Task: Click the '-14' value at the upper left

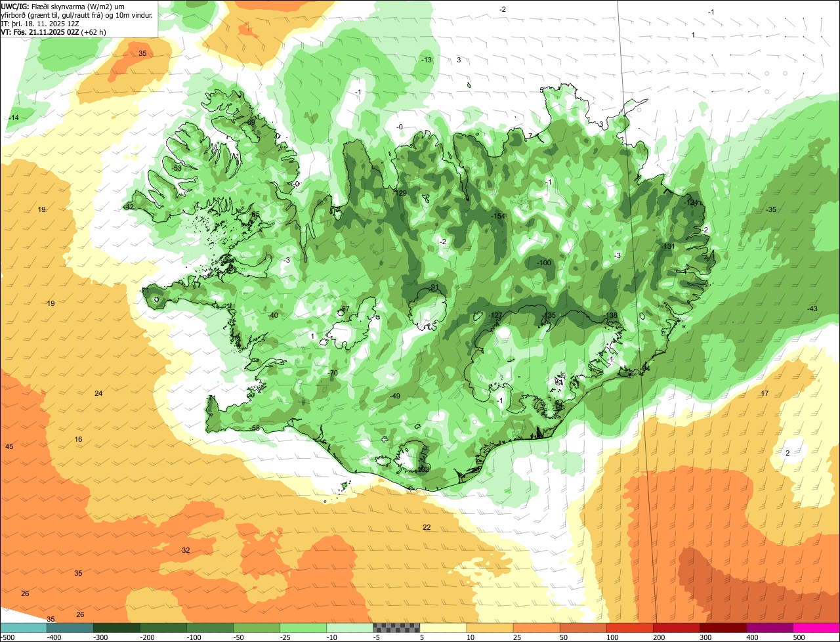Action: tap(13, 118)
